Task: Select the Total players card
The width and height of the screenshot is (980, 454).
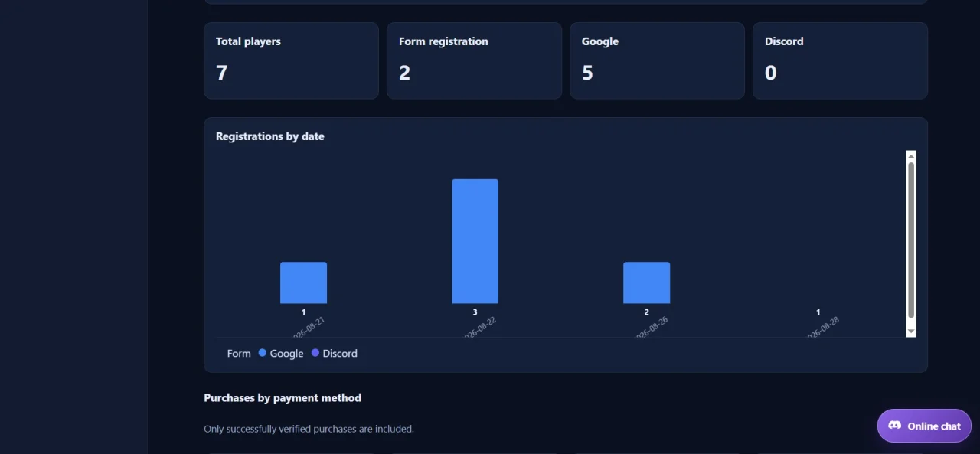Action: point(291,60)
